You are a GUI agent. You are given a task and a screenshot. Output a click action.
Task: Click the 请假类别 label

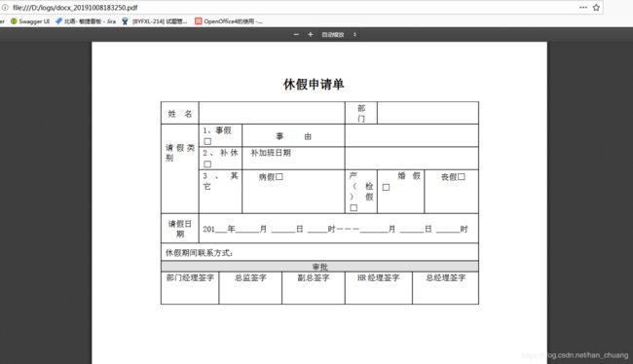[x=180, y=153]
